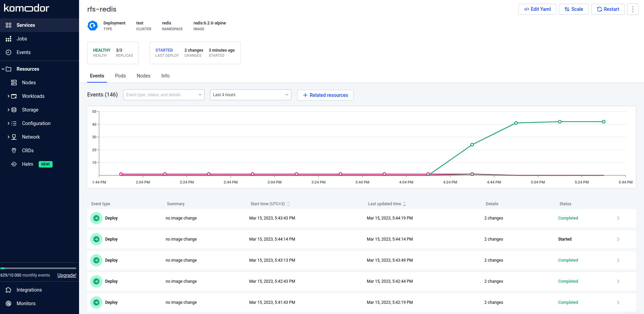The image size is (644, 314).
Task: Switch to the Pods tab
Action: (120, 76)
